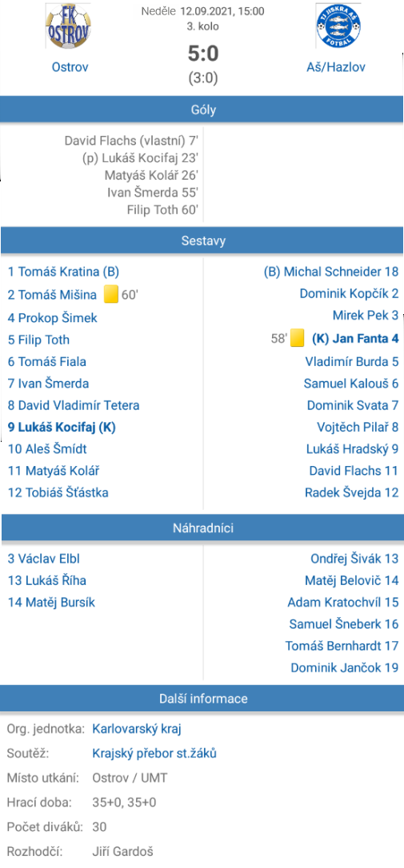Open substitute Václav Elbl profile
The height and width of the screenshot is (868, 404).
(x=44, y=559)
